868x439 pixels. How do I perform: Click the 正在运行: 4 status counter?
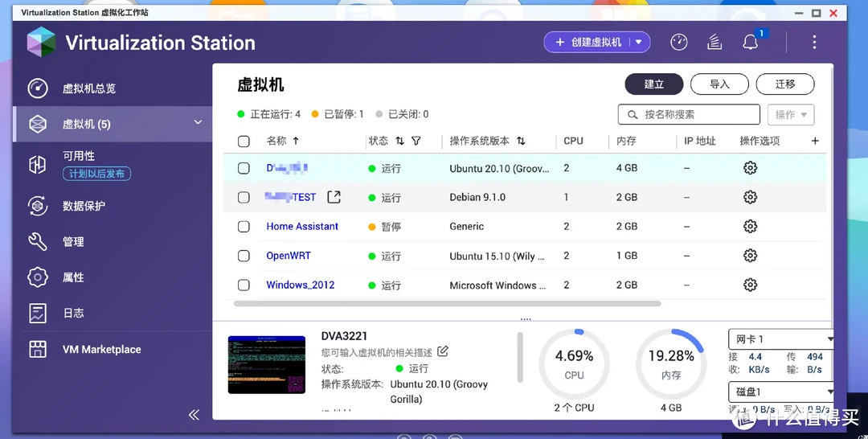coord(269,115)
